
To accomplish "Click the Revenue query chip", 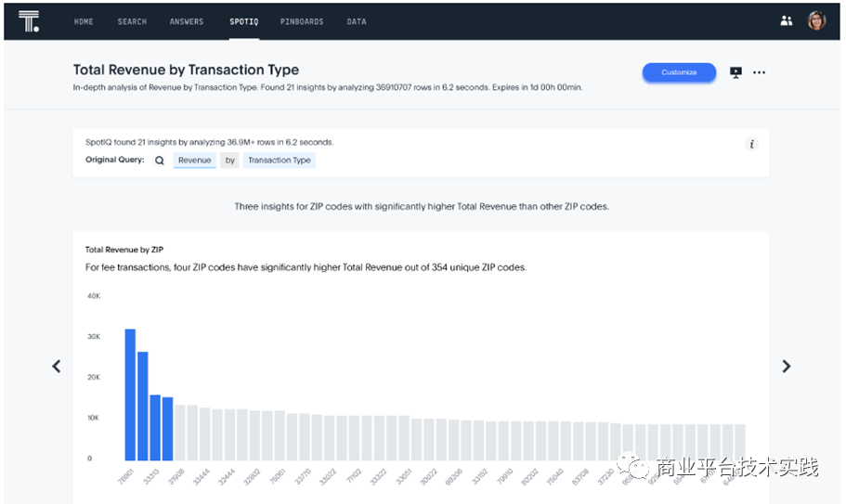I will 195,161.
